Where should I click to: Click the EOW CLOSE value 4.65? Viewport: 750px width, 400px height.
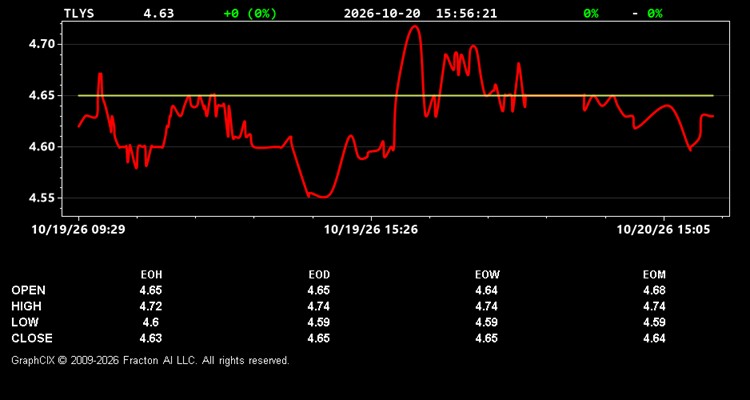[486, 338]
